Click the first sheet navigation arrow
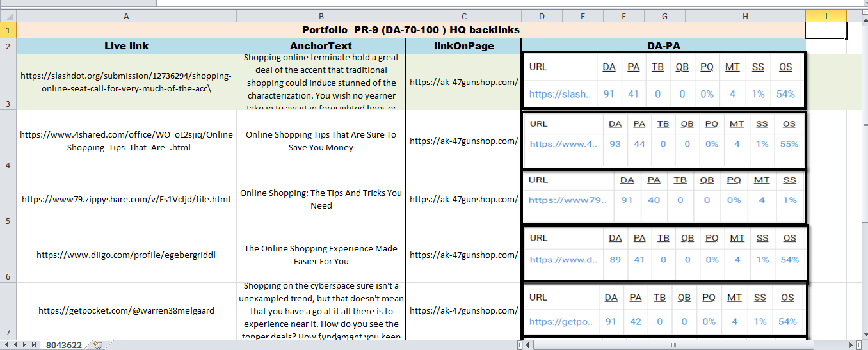Image resolution: width=868 pixels, height=350 pixels. (x=7, y=345)
